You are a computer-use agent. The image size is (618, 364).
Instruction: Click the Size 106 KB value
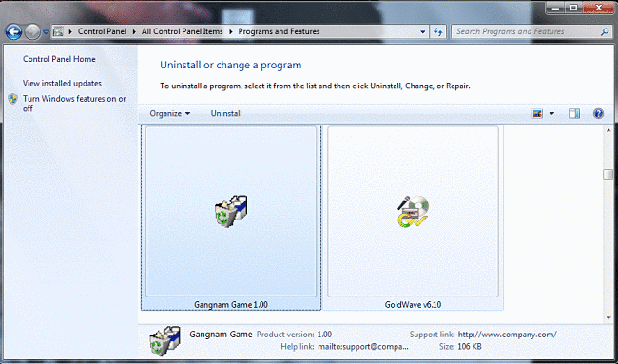[x=470, y=347]
